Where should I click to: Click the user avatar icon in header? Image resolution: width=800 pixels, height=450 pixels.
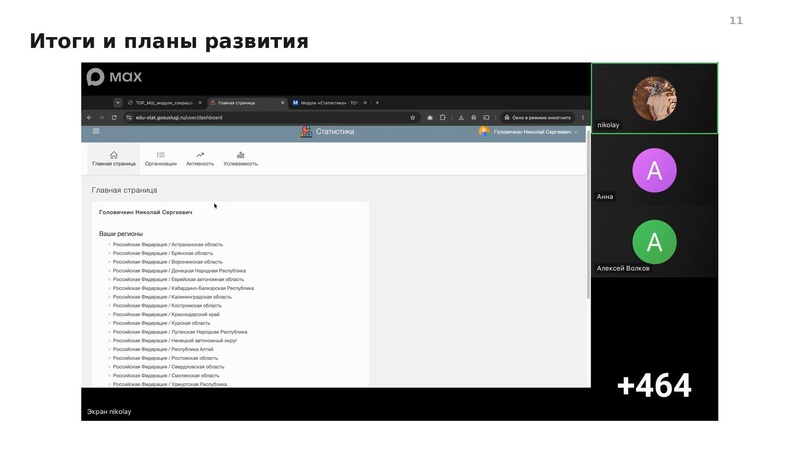[x=483, y=132]
